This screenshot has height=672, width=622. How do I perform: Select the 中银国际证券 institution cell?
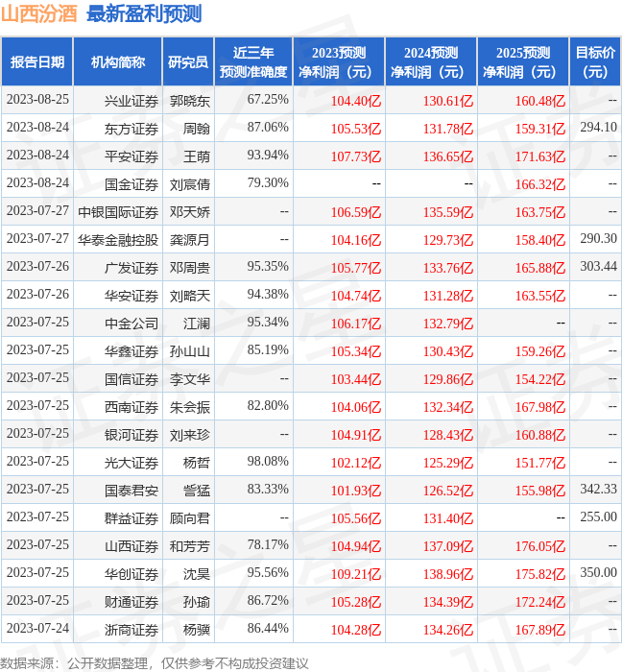click(118, 211)
